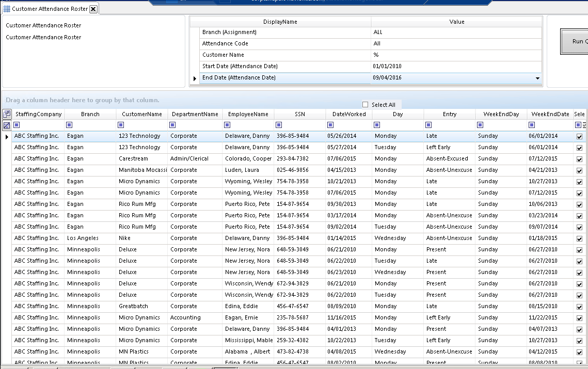Sort by the Branch column header

90,114
